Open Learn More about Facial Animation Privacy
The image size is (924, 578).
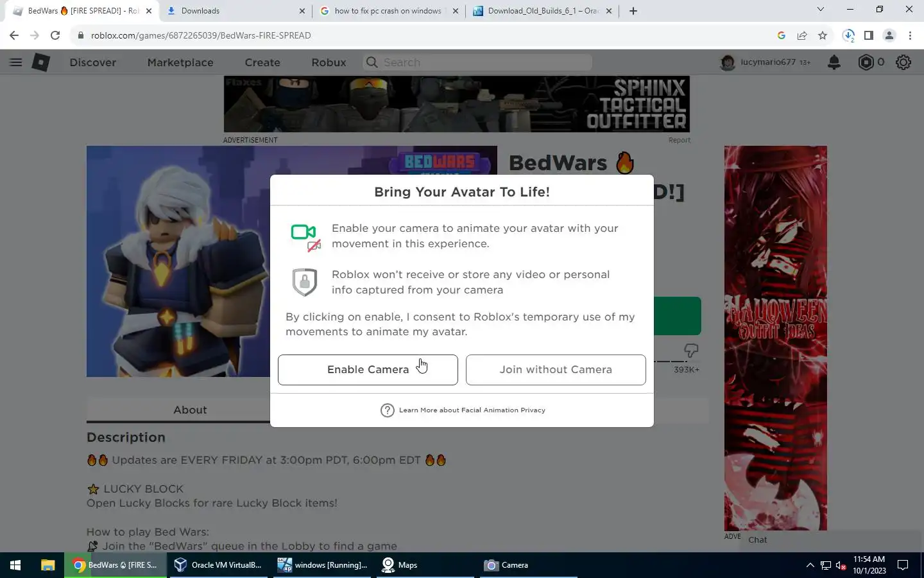472,410
